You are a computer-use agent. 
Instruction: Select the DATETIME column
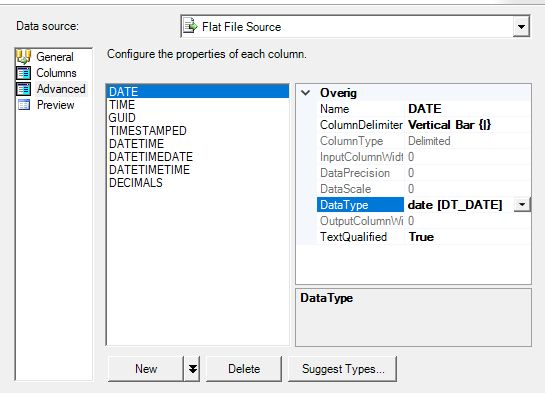(x=197, y=144)
